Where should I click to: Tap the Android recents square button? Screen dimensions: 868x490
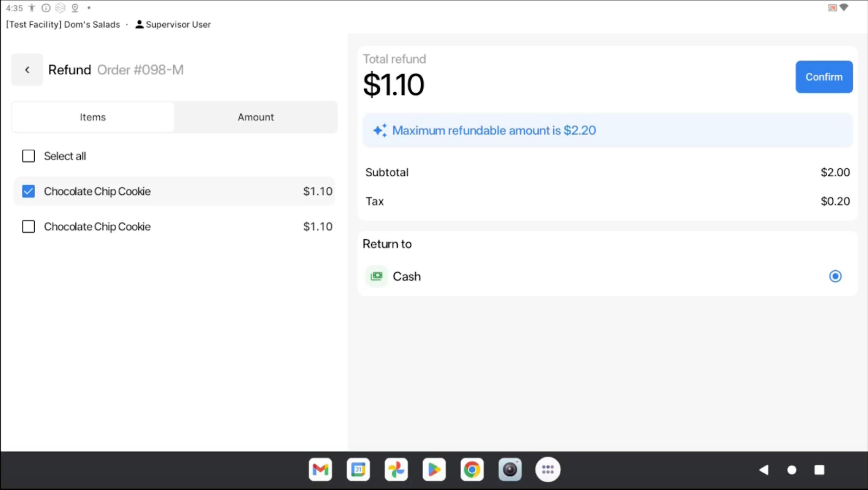point(820,470)
